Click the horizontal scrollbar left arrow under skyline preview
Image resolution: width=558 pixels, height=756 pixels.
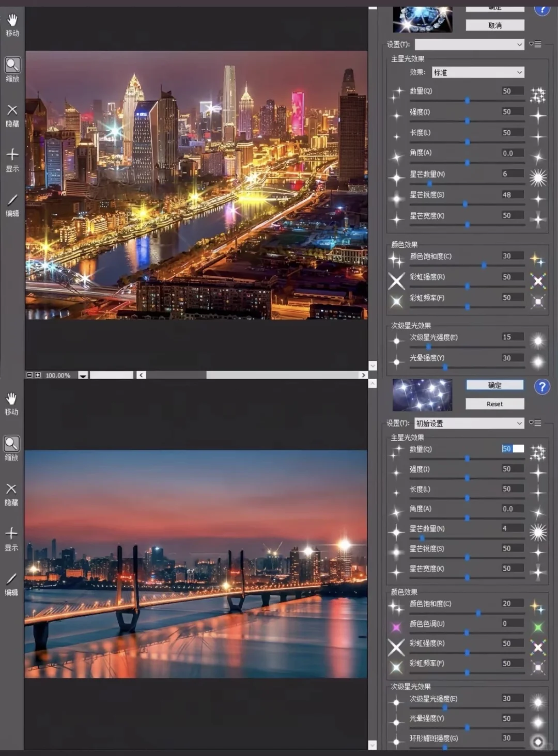tap(141, 375)
